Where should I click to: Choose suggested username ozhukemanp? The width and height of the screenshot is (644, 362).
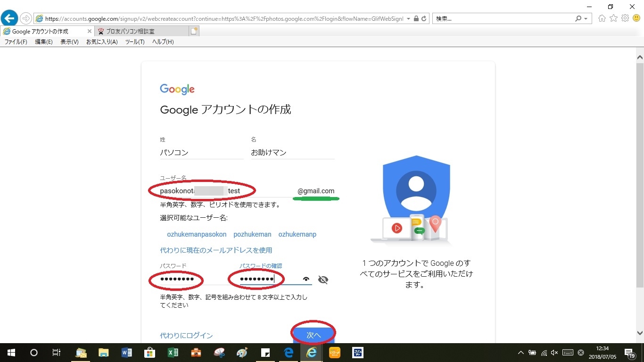point(297,234)
